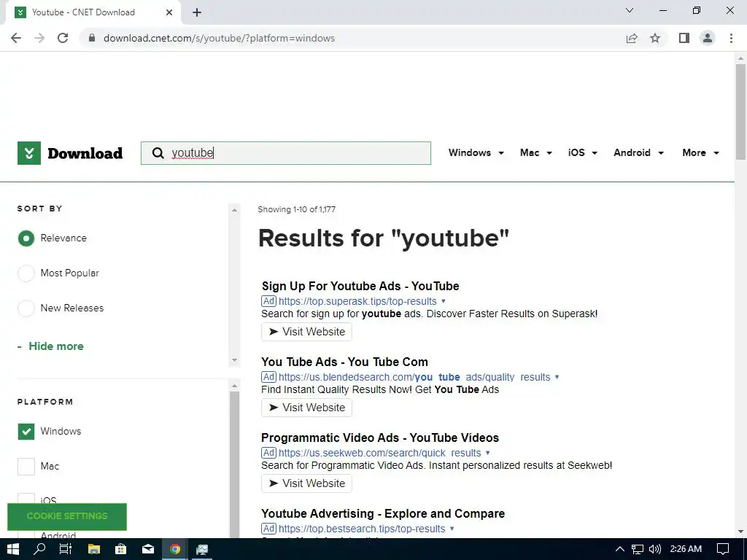Click the Platform panel scrollbar thumb

pos(234,464)
